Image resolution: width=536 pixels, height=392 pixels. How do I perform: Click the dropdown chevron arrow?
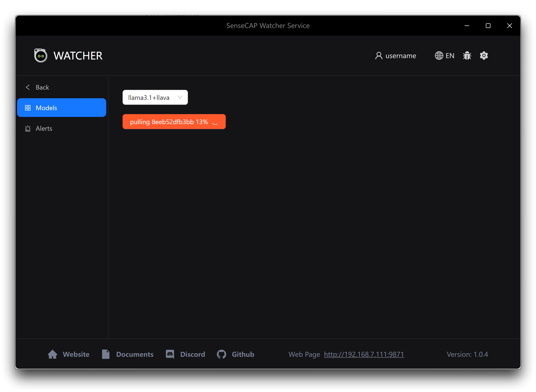pyautogui.click(x=180, y=97)
